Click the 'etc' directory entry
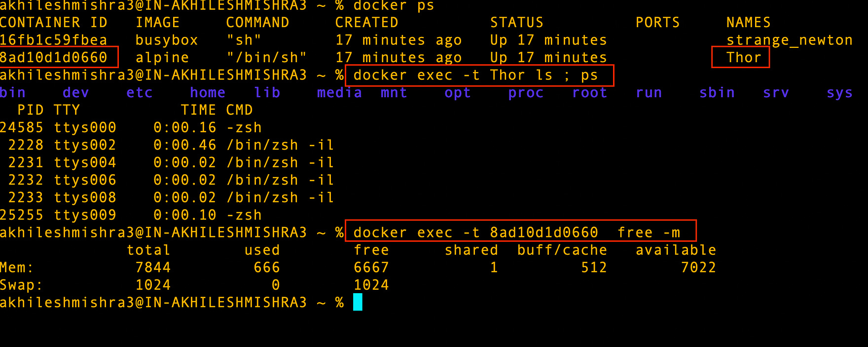 [x=140, y=92]
